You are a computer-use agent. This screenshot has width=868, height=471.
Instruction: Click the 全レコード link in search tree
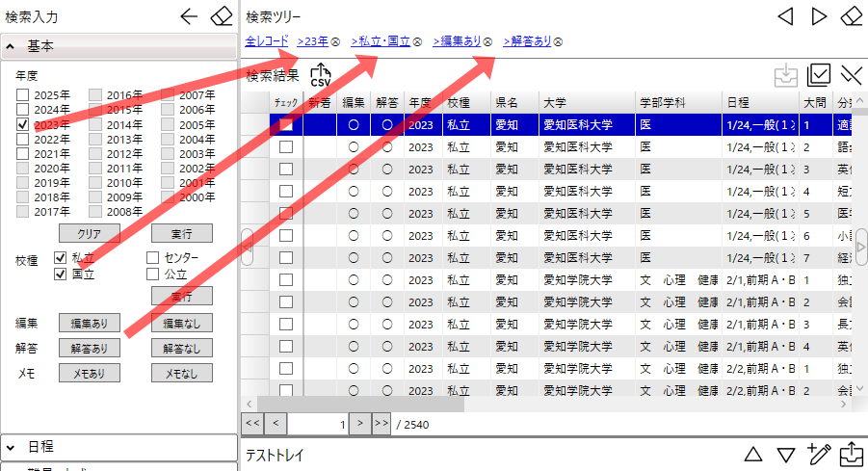click(x=267, y=41)
